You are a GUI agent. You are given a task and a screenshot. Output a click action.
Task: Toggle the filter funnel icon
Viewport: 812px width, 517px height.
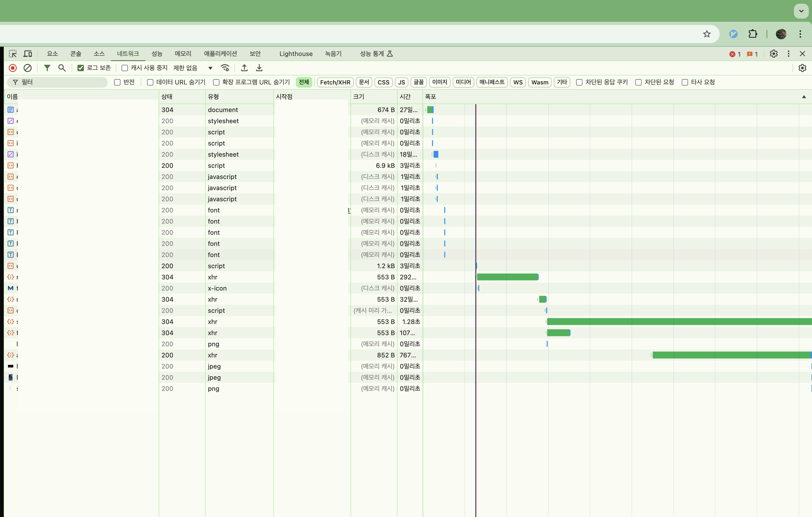point(47,68)
